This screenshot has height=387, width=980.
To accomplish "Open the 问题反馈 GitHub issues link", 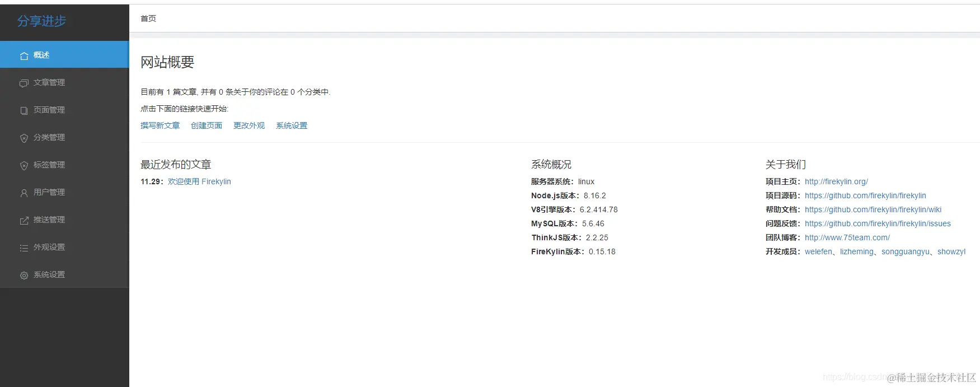I will pos(878,223).
